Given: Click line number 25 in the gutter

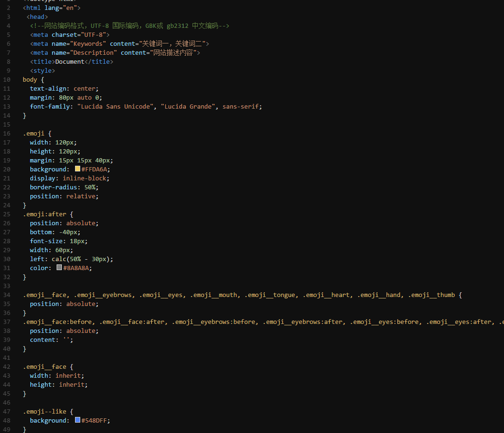Looking at the screenshot, I should 7,214.
